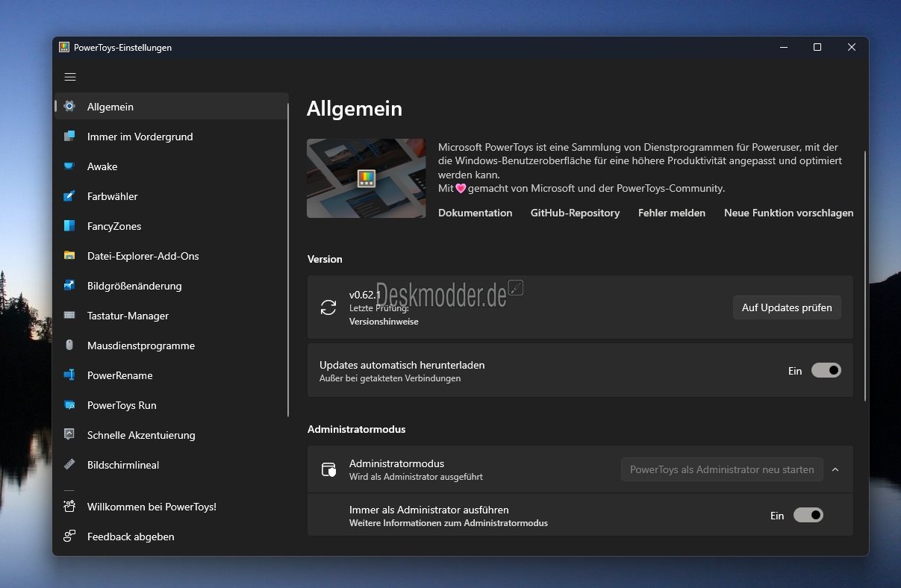Click the Farbwähler color picker icon
Image resolution: width=901 pixels, height=588 pixels.
(69, 196)
